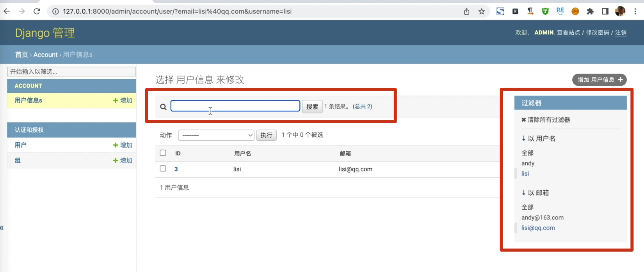Click the browser address bar URL
644x272 pixels.
pos(177,11)
